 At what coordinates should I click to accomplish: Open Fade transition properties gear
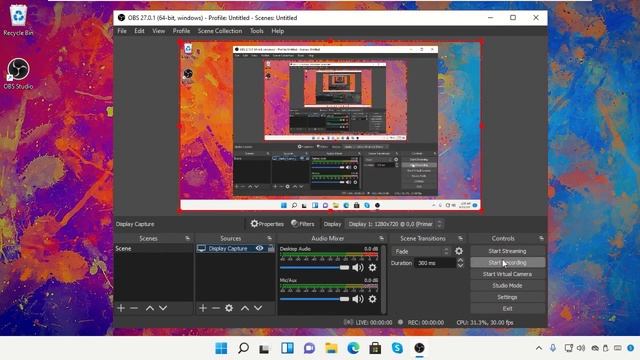pos(459,251)
